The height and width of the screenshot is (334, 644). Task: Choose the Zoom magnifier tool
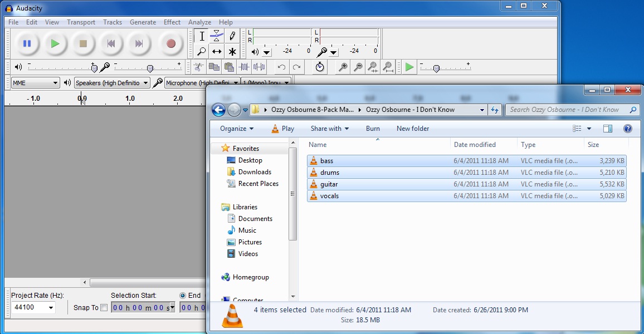click(202, 52)
